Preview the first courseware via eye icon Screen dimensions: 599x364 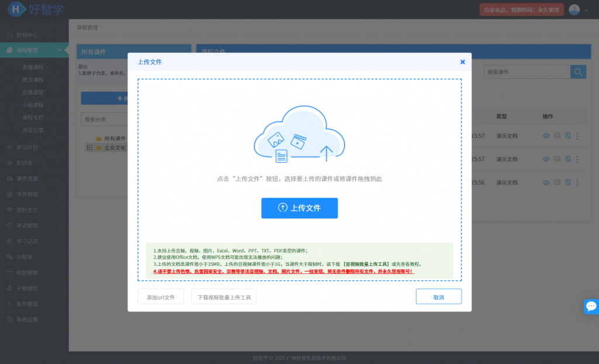546,136
